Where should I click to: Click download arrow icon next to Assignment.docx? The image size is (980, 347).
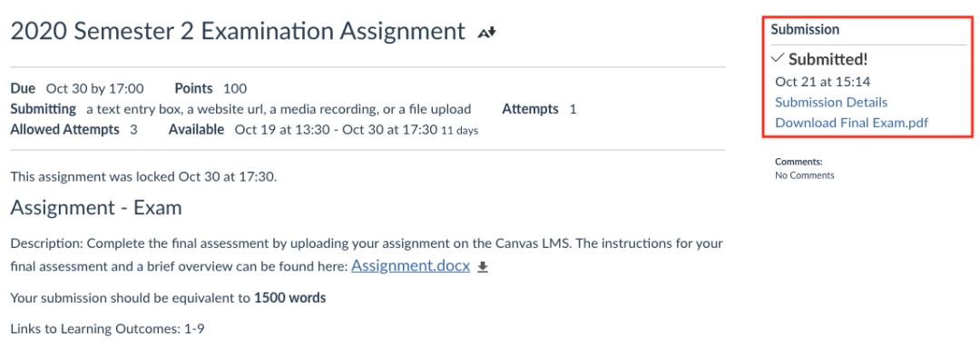click(482, 267)
